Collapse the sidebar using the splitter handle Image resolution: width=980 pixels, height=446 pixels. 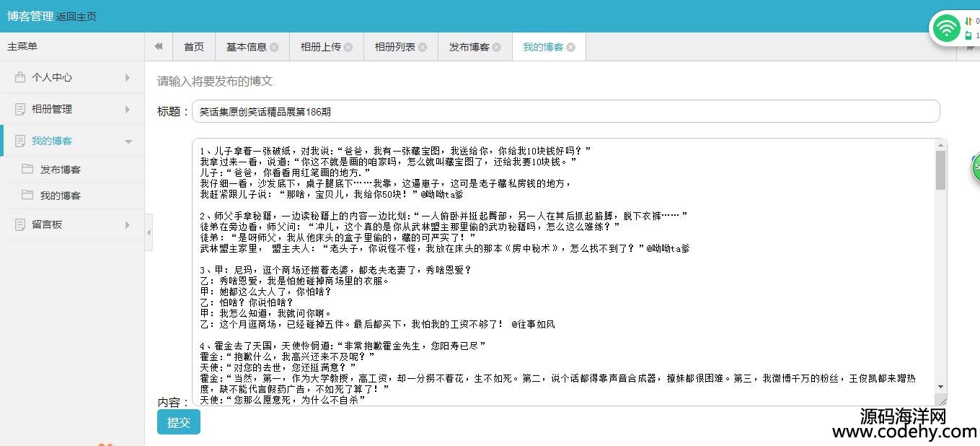149,232
